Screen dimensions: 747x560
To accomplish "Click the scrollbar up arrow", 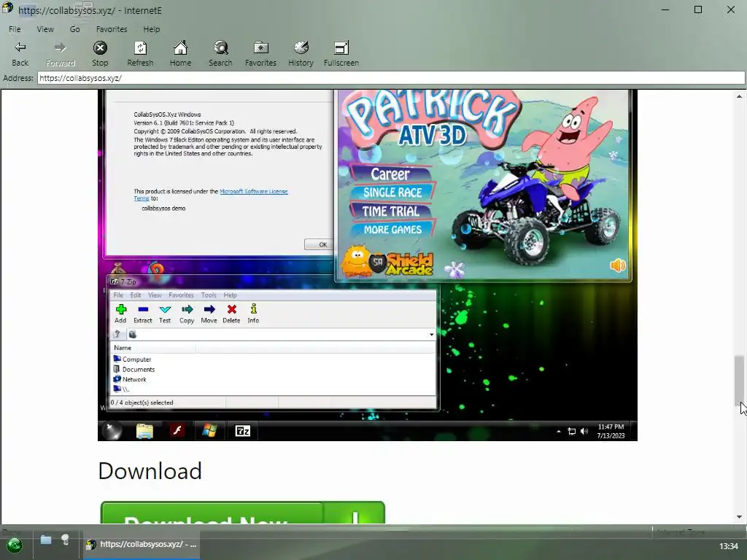I will pyautogui.click(x=739, y=96).
